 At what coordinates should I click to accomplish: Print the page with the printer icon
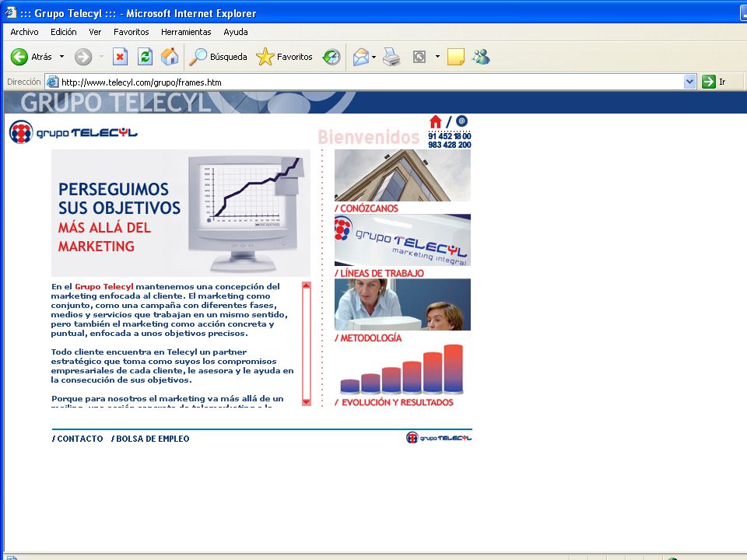[391, 57]
